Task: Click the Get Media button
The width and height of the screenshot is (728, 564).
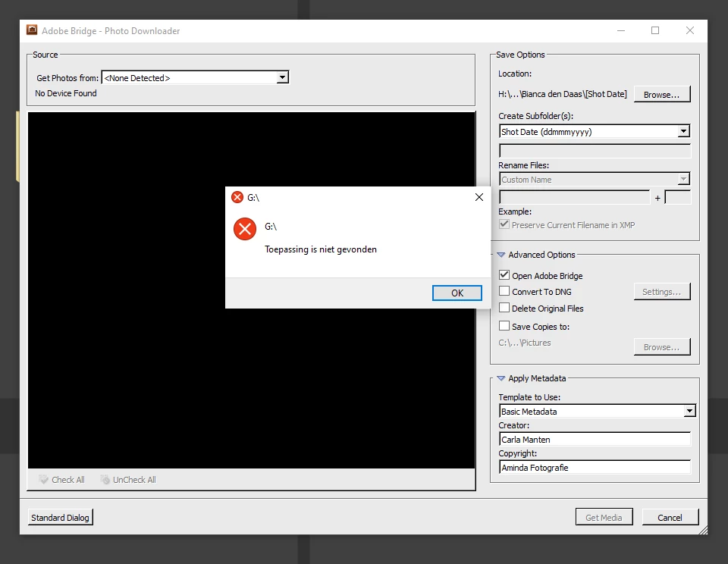Action: coord(604,517)
